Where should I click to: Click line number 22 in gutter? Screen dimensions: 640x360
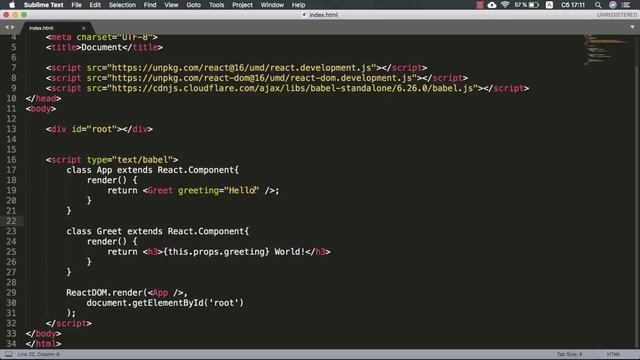click(x=11, y=221)
